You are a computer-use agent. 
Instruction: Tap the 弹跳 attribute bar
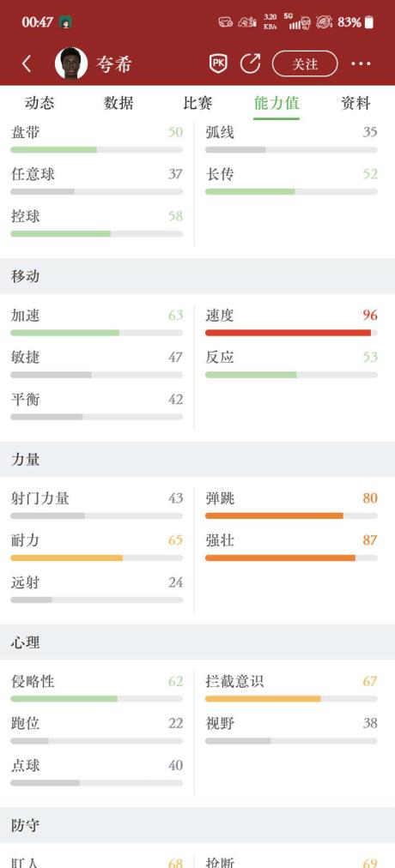click(291, 515)
